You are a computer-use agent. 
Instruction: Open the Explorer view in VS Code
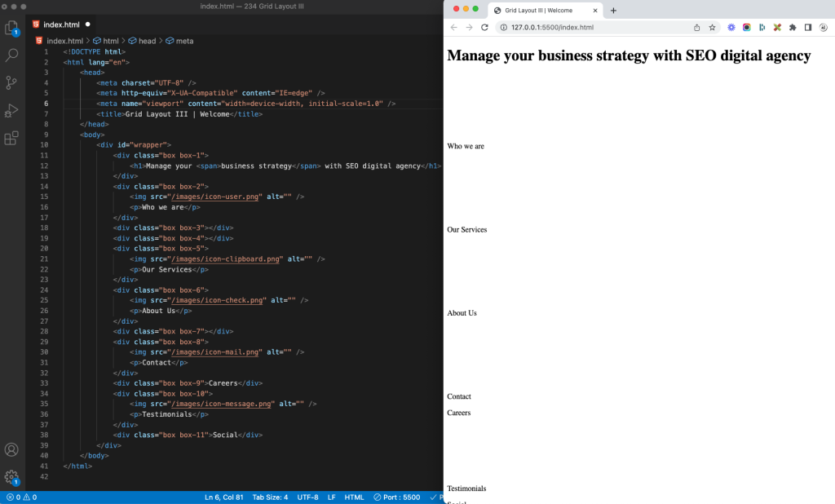pos(11,28)
